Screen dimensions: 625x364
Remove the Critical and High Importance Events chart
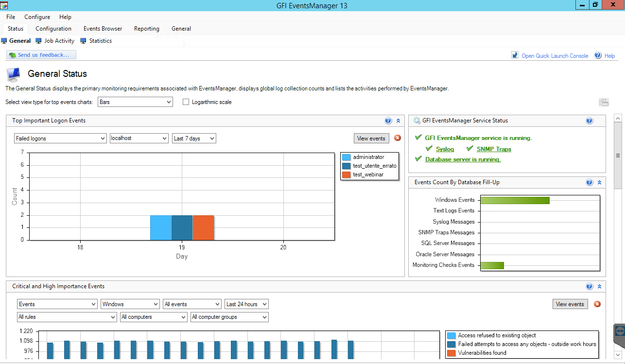[597, 304]
